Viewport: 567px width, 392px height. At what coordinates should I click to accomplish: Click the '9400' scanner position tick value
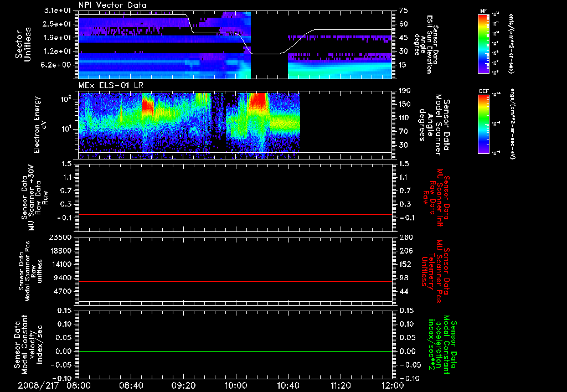point(63,278)
